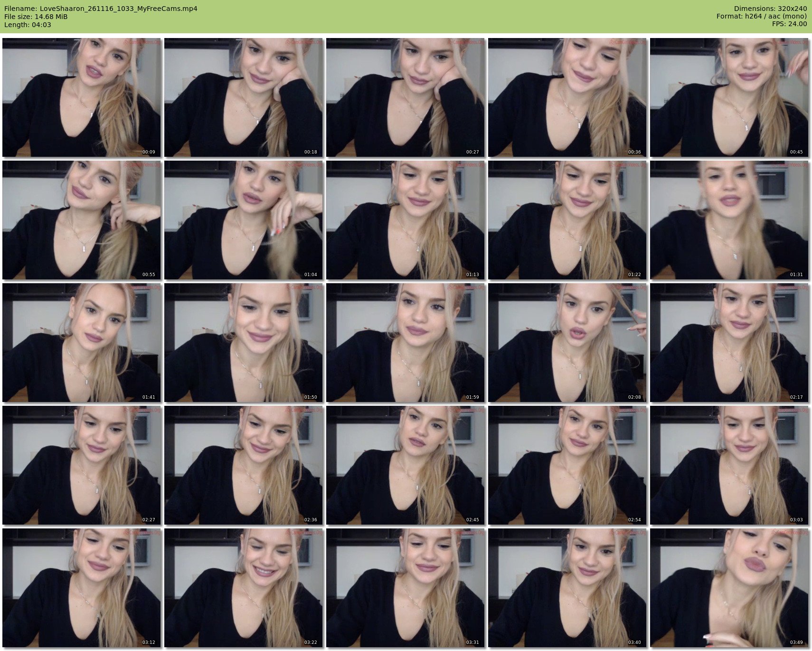The height and width of the screenshot is (651, 812).
Task: Choose the frame labeled 01:04
Action: click(x=244, y=220)
